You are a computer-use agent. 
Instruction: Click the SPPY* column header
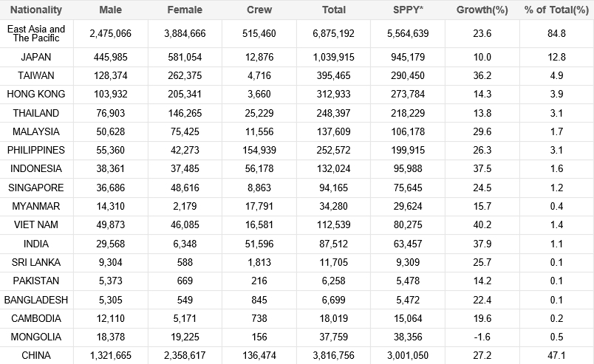[409, 10]
